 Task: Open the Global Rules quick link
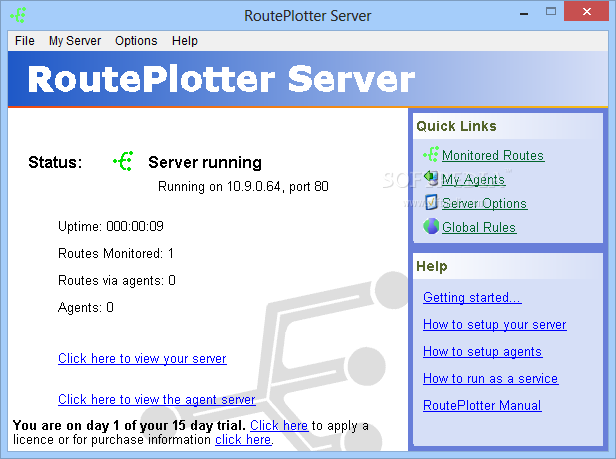coord(479,228)
